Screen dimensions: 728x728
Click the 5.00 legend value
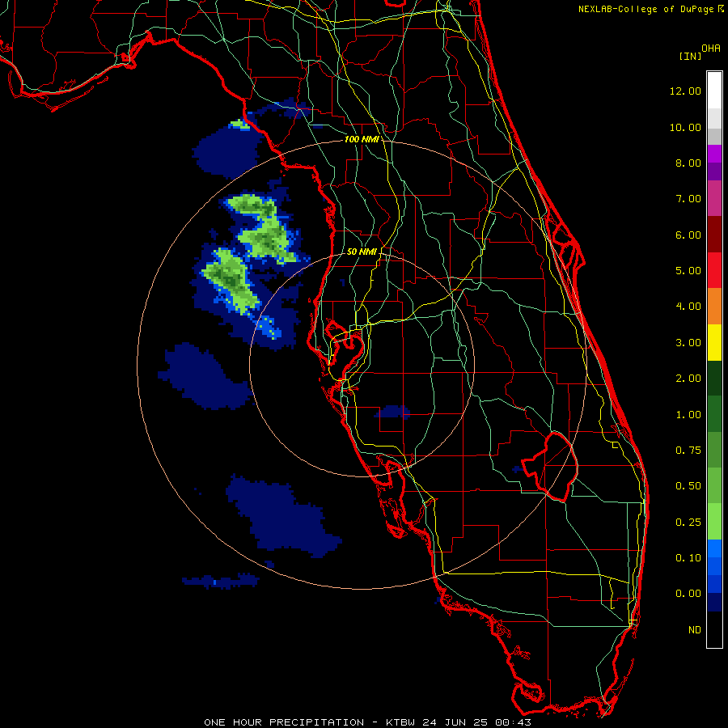tap(688, 270)
